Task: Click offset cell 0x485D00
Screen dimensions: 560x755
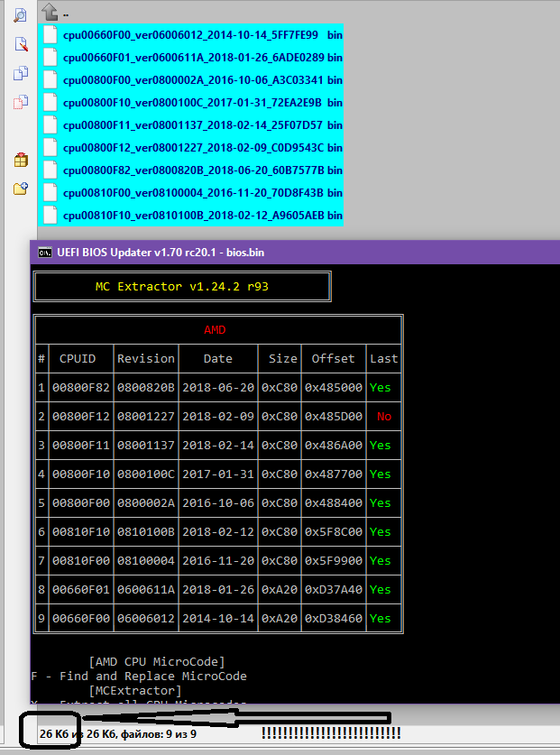Action: click(x=334, y=417)
